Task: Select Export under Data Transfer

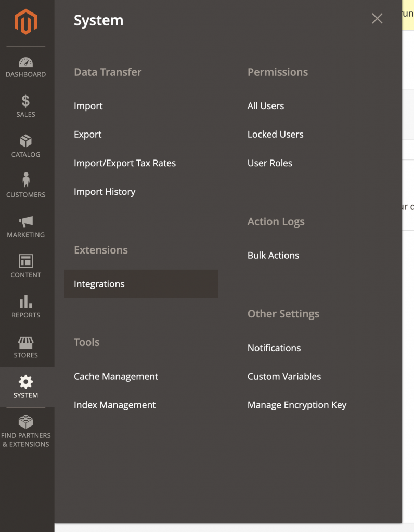Action: (87, 135)
